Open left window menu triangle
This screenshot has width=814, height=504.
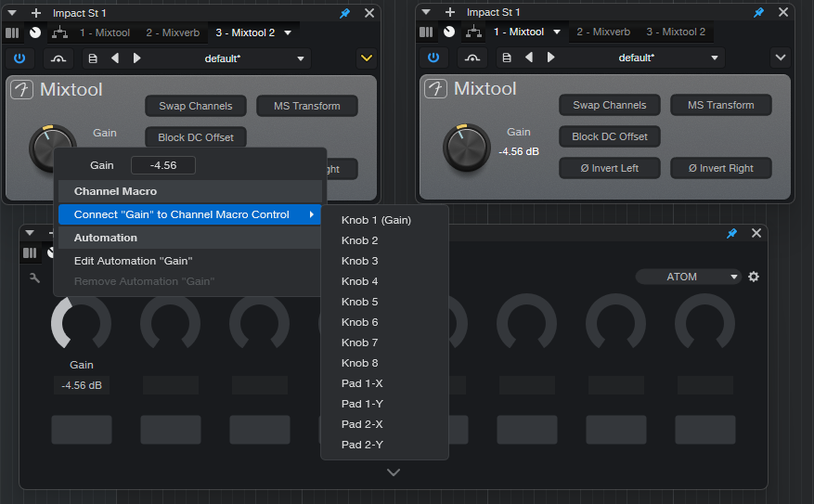pos(12,13)
